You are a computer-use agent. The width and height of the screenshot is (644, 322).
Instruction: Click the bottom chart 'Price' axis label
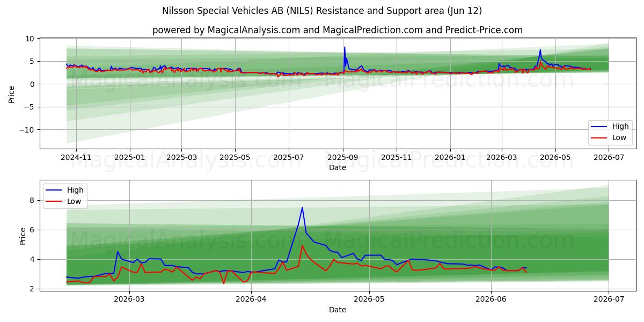(x=23, y=236)
